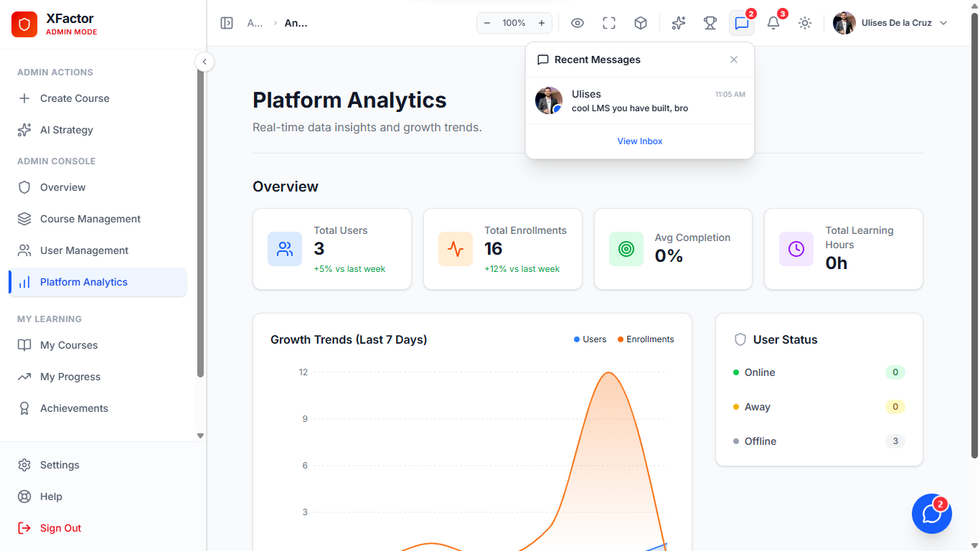Click the 11:05 AM message timestamp
The image size is (980, 551).
tap(730, 95)
